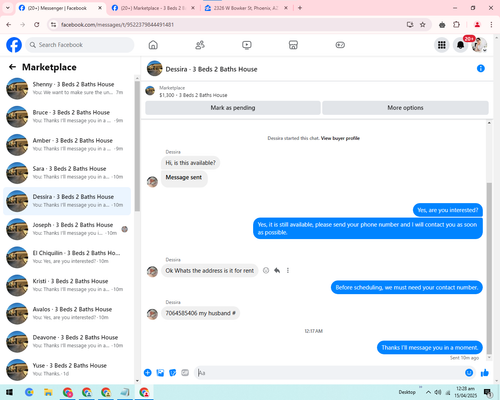This screenshot has width=500, height=400.
Task: Open Deavone's conversation
Action: tap(67, 341)
